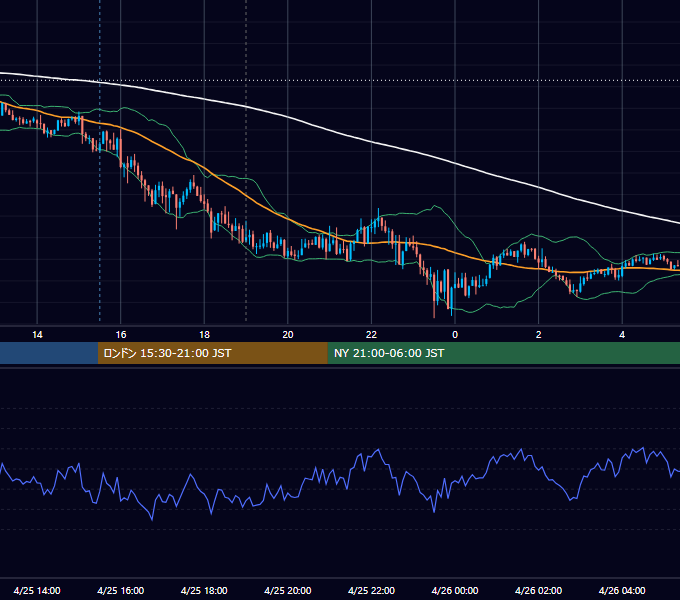680x600 pixels.
Task: Click the 4/25 14:00 date label
Action: (37, 590)
